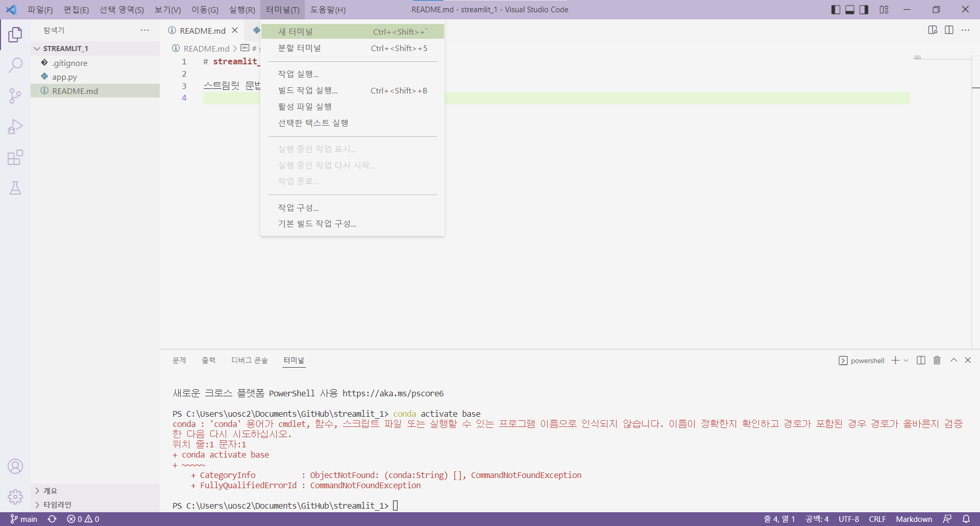Click indentation setting 공백: 4
This screenshot has width=980, height=526.
(x=817, y=519)
